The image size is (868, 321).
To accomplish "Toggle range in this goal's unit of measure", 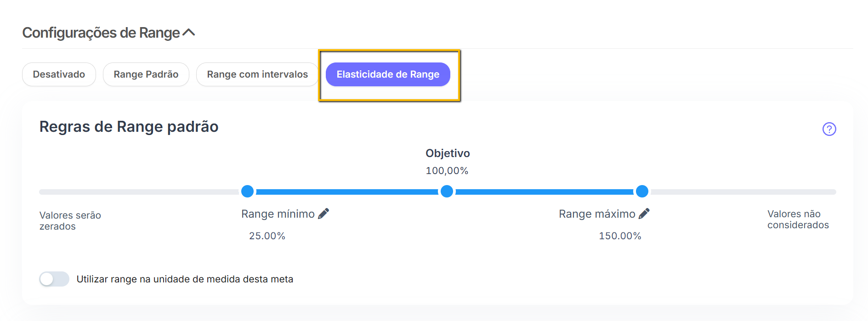I will click(x=54, y=279).
